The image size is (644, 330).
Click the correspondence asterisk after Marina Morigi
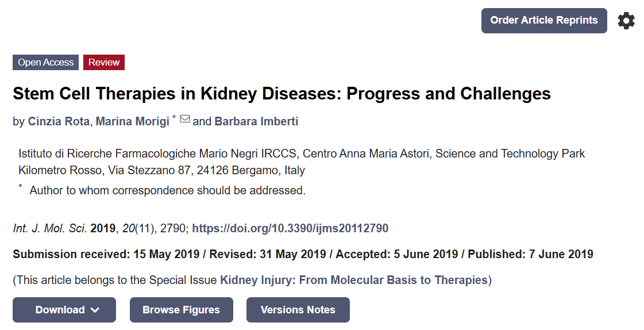pyautogui.click(x=174, y=118)
